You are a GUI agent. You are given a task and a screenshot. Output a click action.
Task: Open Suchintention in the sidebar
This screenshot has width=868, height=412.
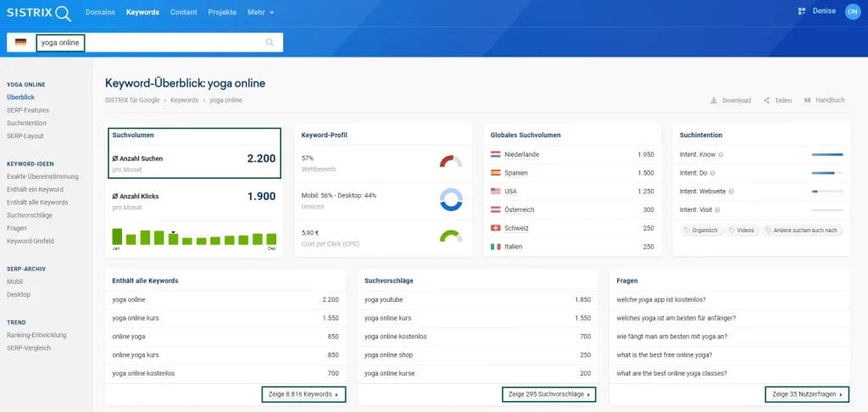26,123
